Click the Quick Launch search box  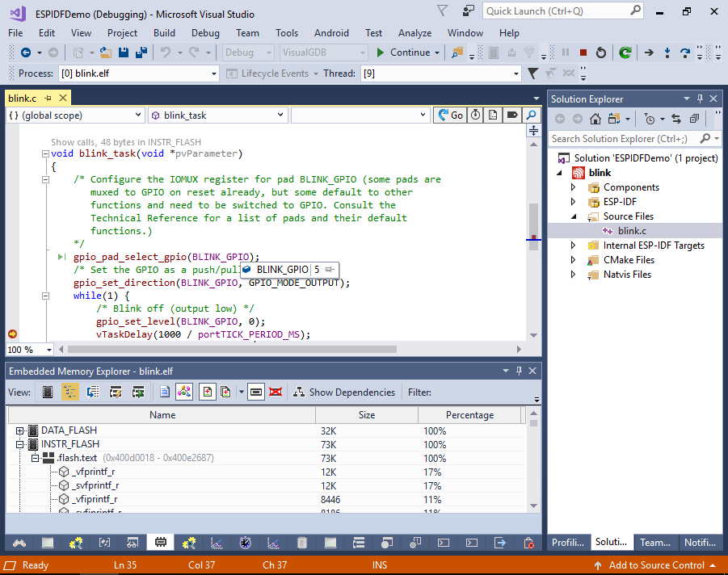coord(562,11)
